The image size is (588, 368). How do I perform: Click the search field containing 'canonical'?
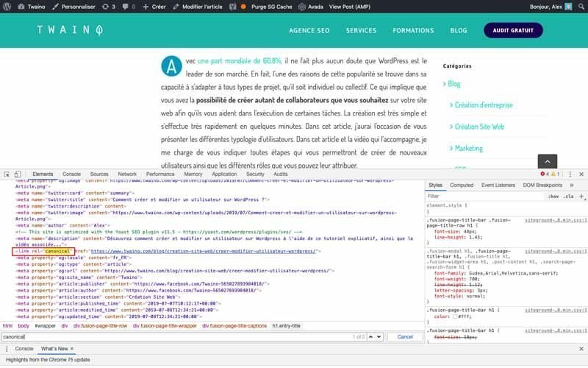coord(176,337)
